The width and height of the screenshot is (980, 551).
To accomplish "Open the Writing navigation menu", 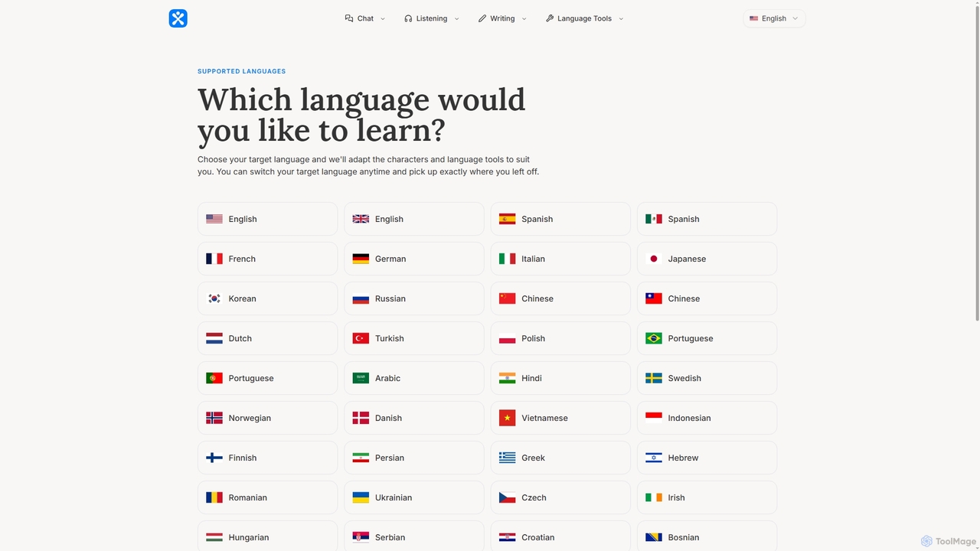I will [502, 18].
